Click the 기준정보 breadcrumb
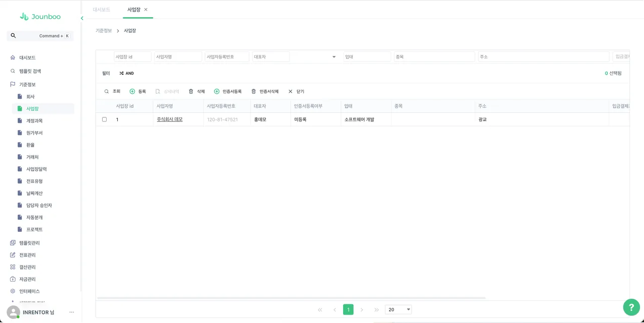644x323 pixels. pos(104,31)
